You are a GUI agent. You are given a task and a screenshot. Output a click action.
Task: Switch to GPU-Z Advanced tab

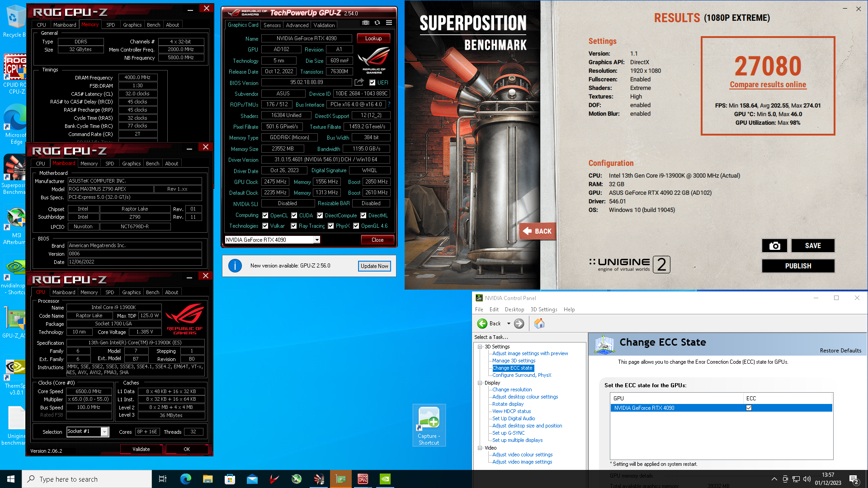[x=297, y=25]
